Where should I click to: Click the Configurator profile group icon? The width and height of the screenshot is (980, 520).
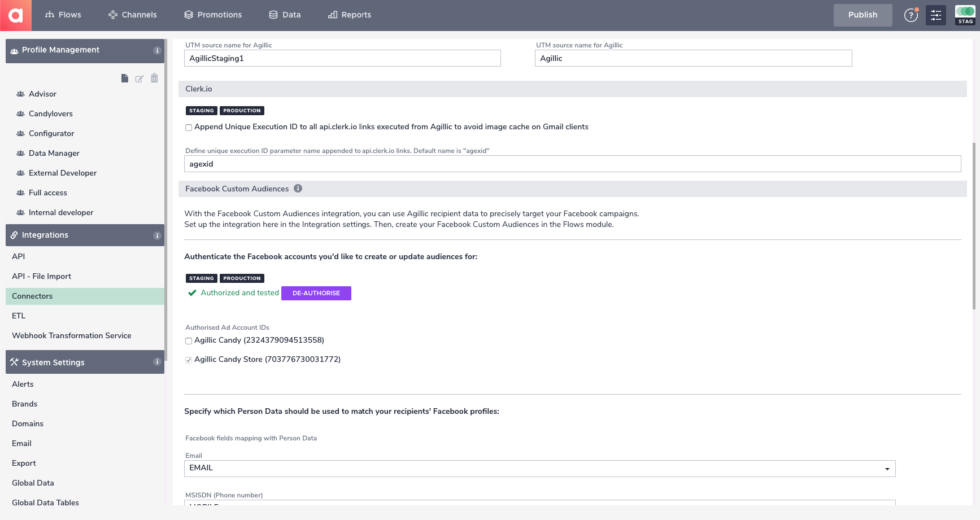point(20,133)
